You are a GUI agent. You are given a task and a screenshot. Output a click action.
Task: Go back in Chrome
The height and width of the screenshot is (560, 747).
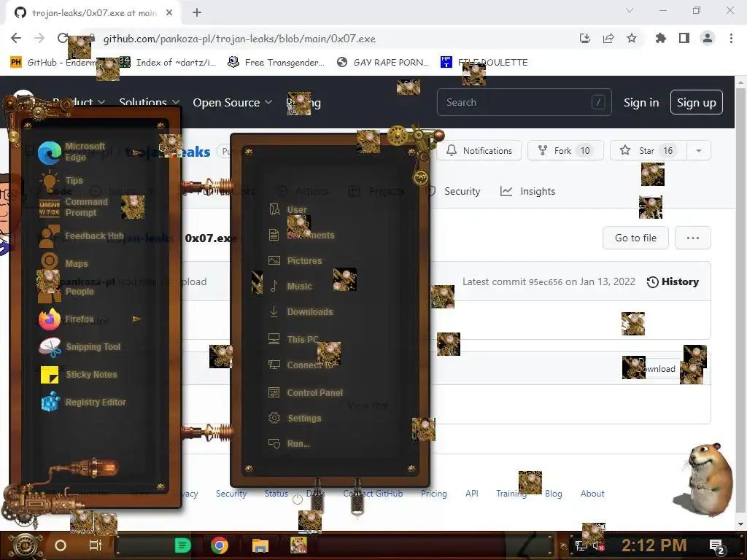16,38
